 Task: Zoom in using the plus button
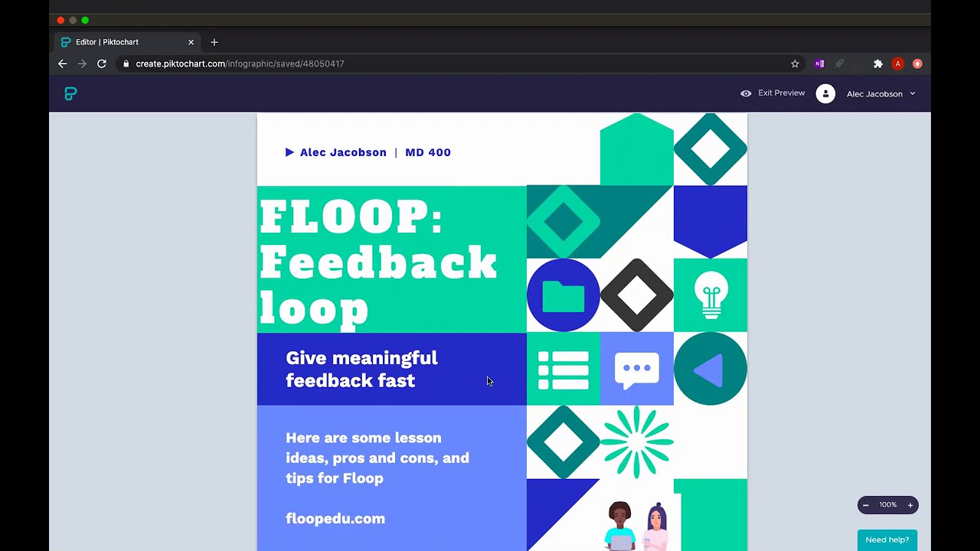tap(910, 505)
